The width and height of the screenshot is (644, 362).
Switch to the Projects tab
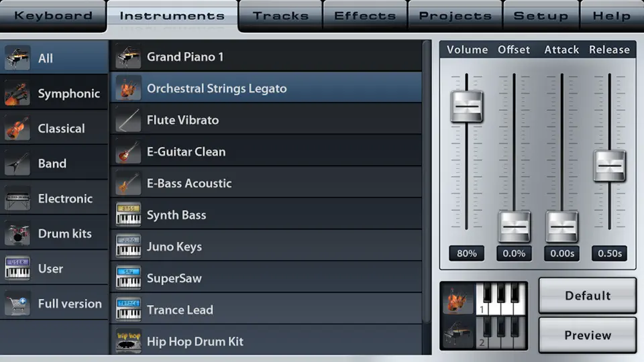tap(455, 15)
